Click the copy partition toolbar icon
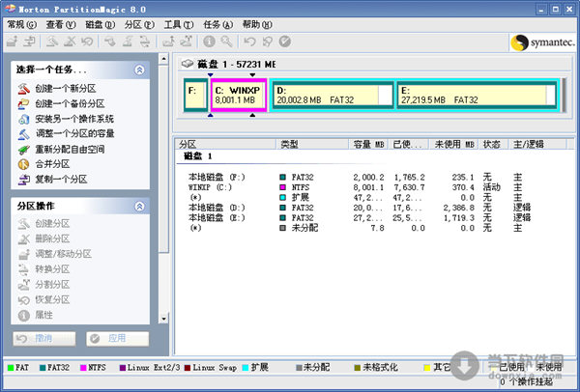Image resolution: width=580 pixels, height=392 pixels. coord(29,42)
